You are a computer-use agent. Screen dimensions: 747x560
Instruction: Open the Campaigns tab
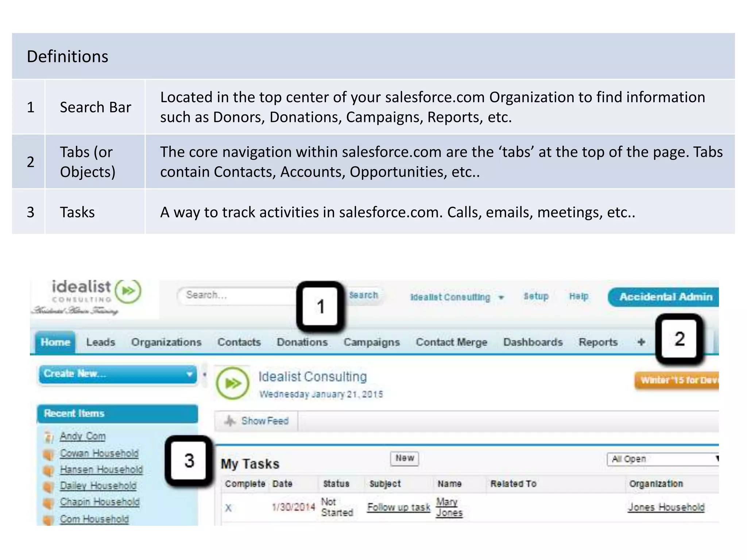372,342
